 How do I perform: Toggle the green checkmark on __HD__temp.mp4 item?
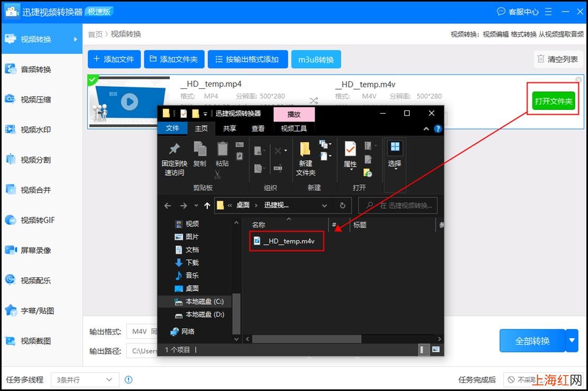[92, 79]
